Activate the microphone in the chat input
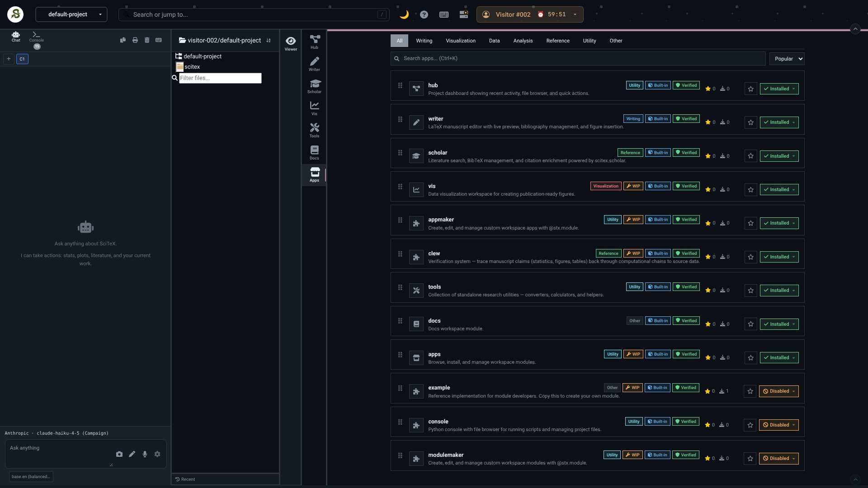The image size is (868, 488). coord(145,454)
